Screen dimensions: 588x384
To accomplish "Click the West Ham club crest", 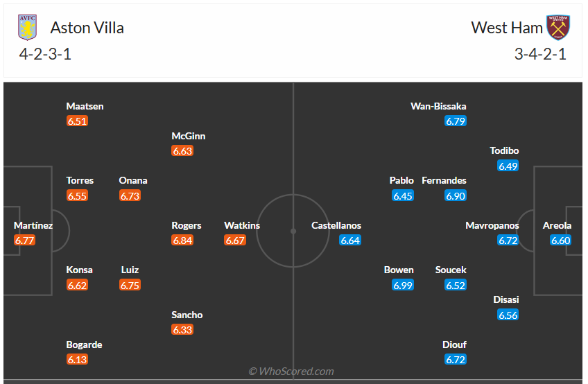I will (x=558, y=27).
